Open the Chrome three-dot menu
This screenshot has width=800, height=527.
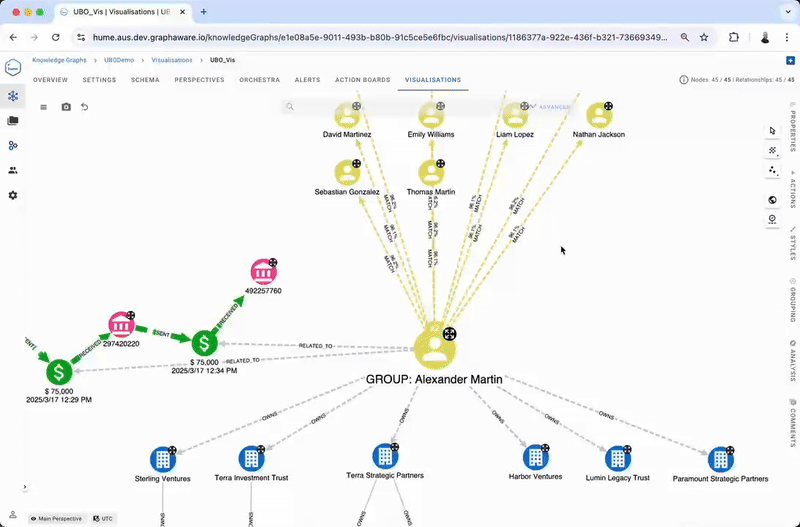pos(787,37)
